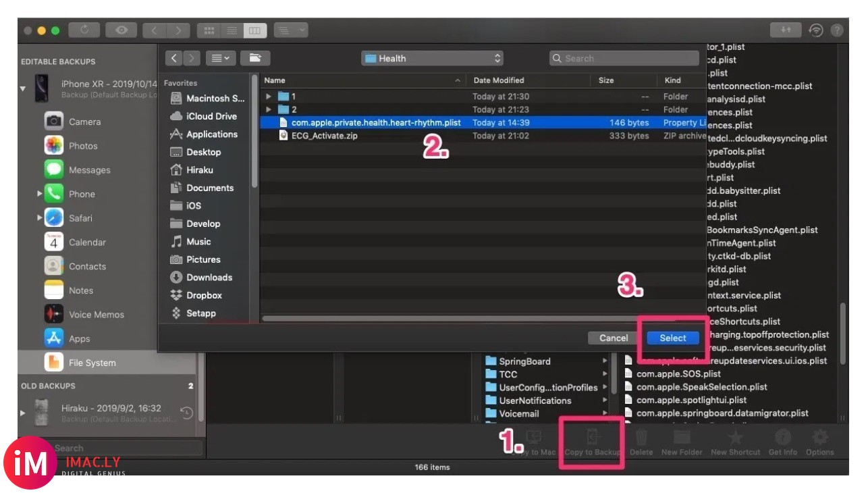
Task: Go forward with the main toolbar forward arrow
Action: point(178,30)
